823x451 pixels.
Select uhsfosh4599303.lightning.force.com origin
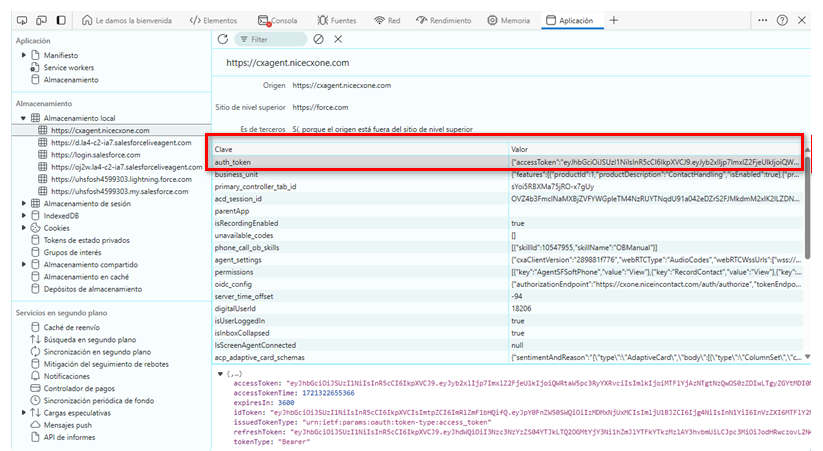click(x=120, y=179)
